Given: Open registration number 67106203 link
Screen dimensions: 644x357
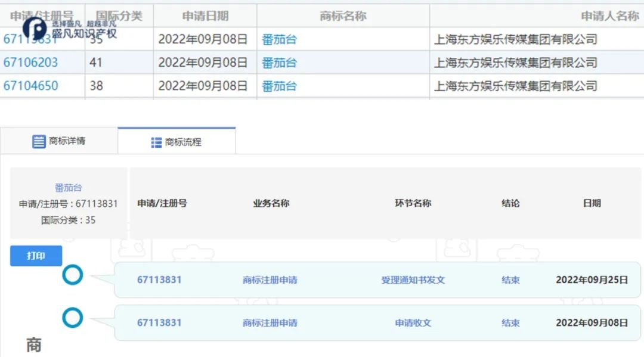Looking at the screenshot, I should point(31,63).
